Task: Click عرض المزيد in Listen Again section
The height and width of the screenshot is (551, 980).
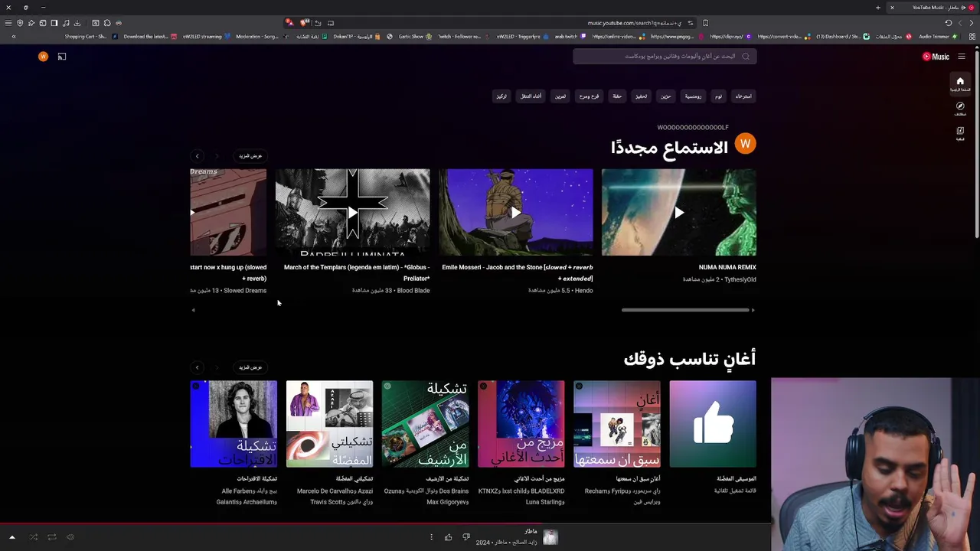Action: [x=250, y=156]
